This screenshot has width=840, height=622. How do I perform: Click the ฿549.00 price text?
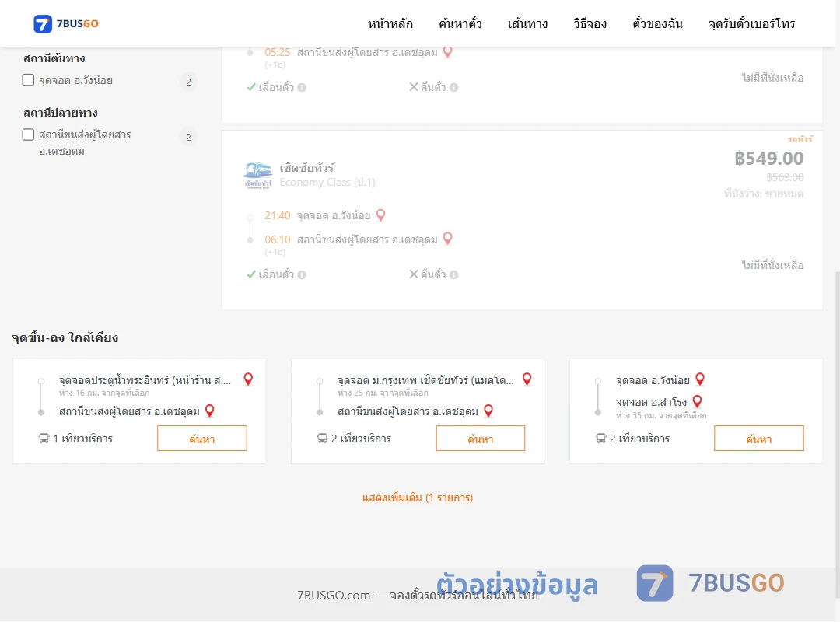pos(768,158)
